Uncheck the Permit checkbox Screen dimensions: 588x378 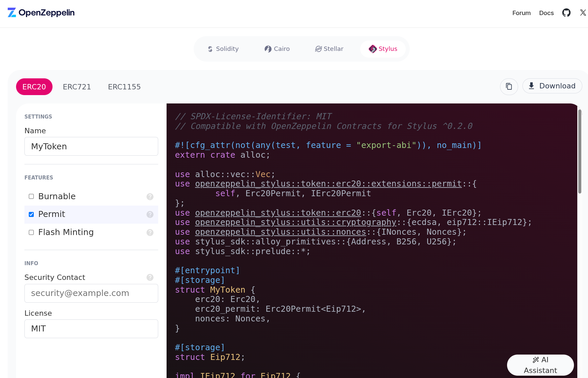tap(31, 214)
